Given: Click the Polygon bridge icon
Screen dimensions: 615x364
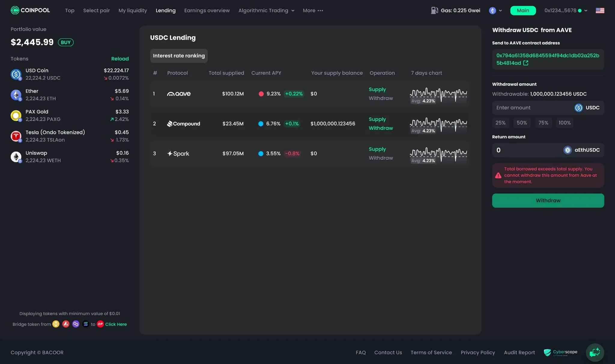Looking at the screenshot, I should 76,324.
